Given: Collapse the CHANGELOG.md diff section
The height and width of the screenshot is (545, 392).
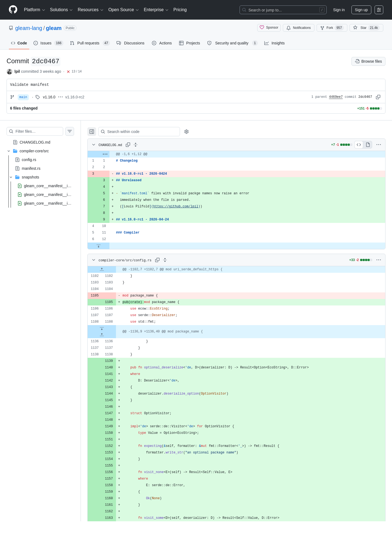Looking at the screenshot, I should coord(94,145).
